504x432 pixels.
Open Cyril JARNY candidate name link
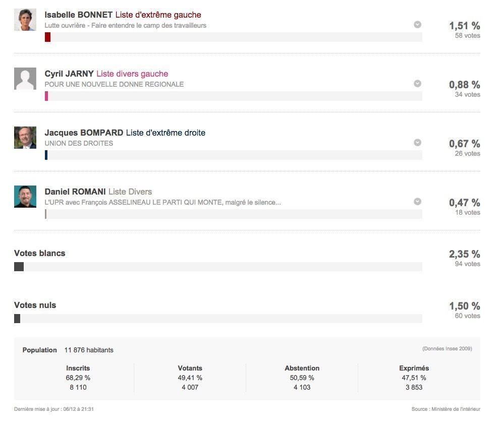coord(69,74)
